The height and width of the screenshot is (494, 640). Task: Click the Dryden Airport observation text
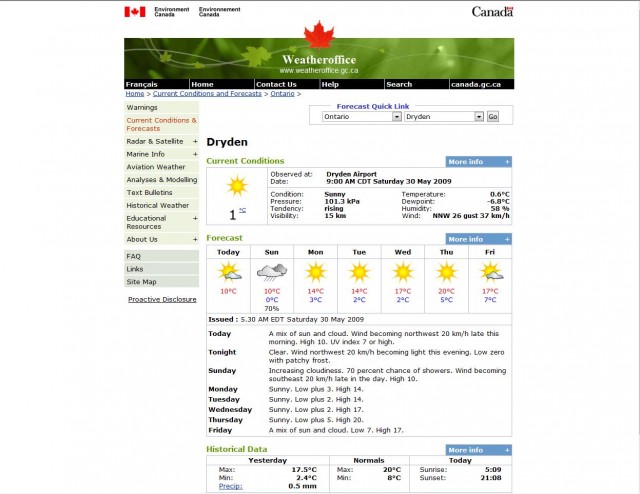(351, 174)
